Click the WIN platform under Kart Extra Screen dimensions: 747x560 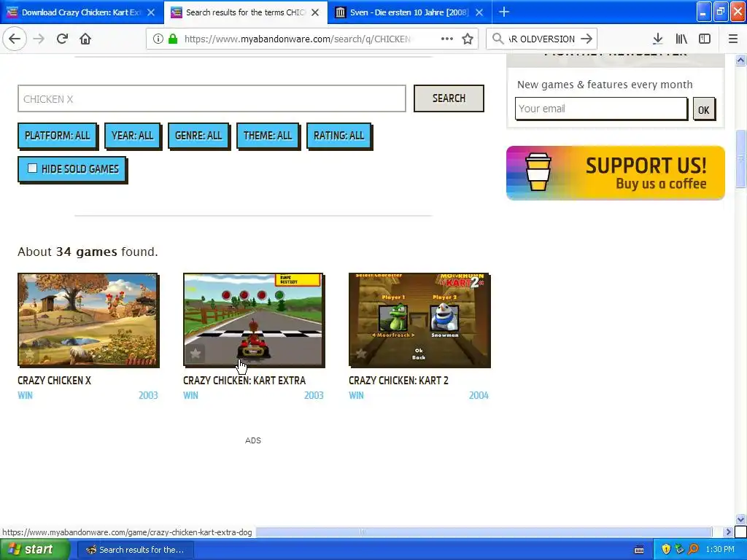pyautogui.click(x=190, y=395)
